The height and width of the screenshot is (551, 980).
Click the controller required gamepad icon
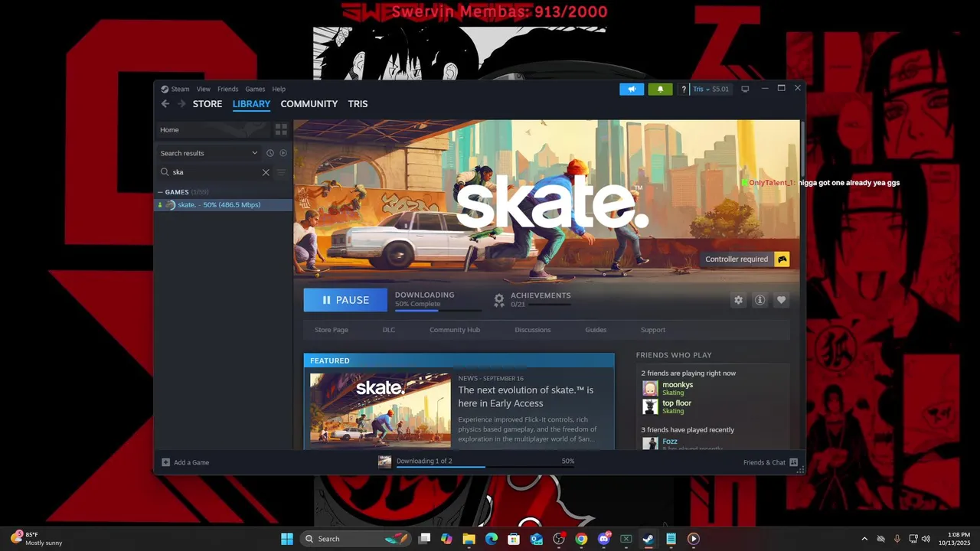tap(782, 259)
